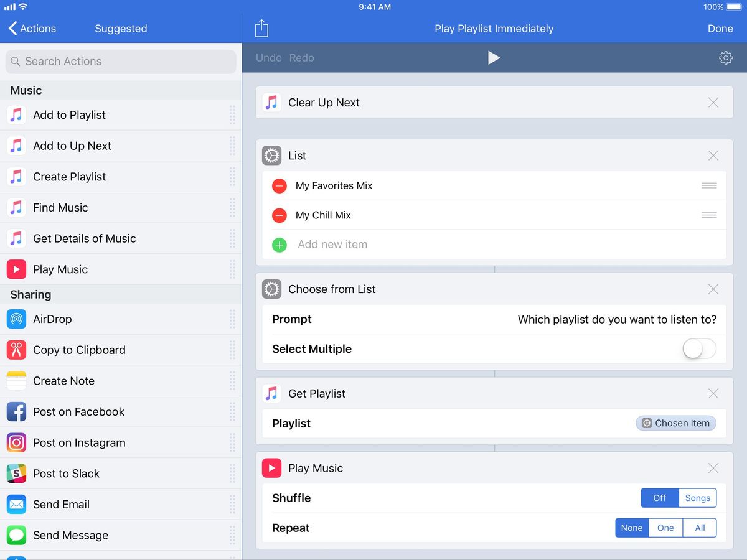The width and height of the screenshot is (747, 560).
Task: Switch to the Suggested tab
Action: click(x=121, y=28)
